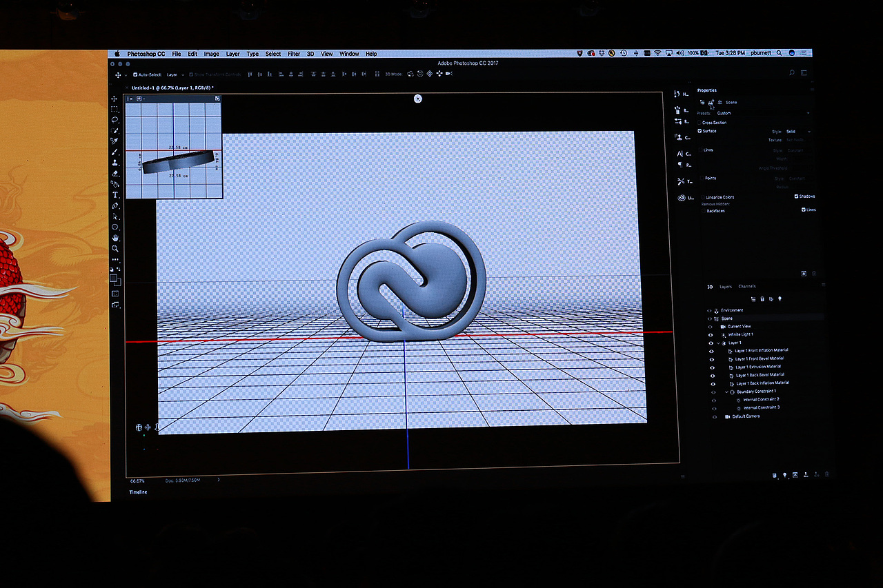Image resolution: width=883 pixels, height=588 pixels.
Task: Select the Hand tool
Action: click(115, 236)
